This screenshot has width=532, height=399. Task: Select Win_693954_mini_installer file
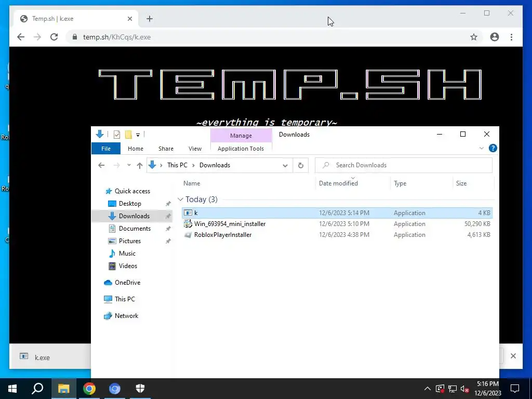(x=337, y=223)
